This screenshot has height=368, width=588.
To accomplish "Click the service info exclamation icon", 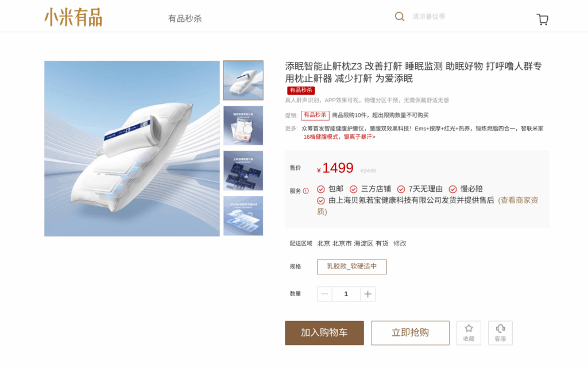I will point(306,191).
